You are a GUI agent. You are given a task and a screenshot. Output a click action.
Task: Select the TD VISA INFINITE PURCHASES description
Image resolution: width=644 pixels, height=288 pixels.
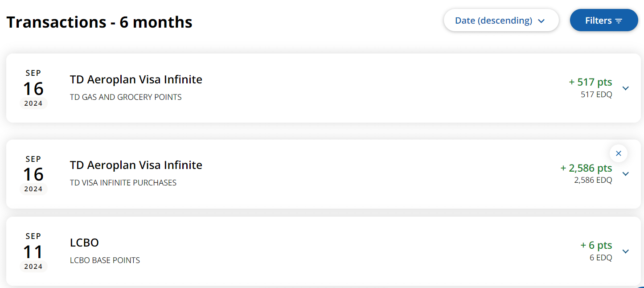(x=123, y=183)
